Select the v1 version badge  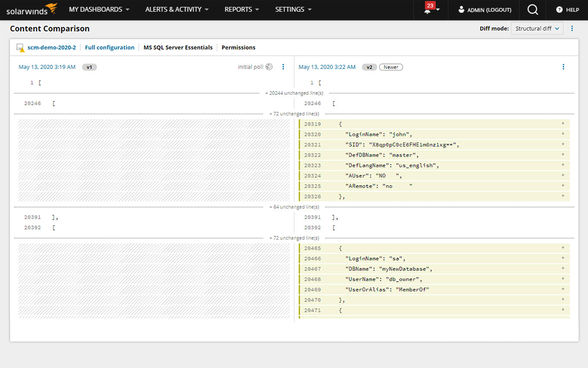(89, 67)
